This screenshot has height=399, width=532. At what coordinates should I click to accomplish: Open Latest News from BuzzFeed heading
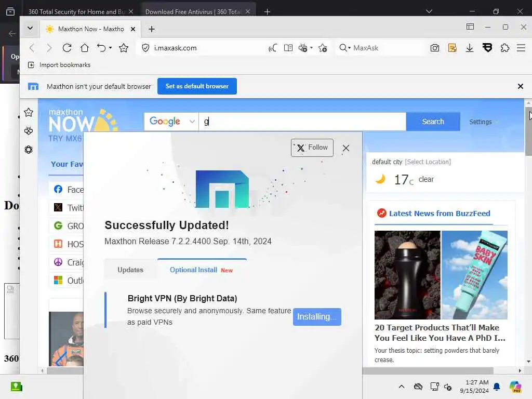pyautogui.click(x=440, y=214)
